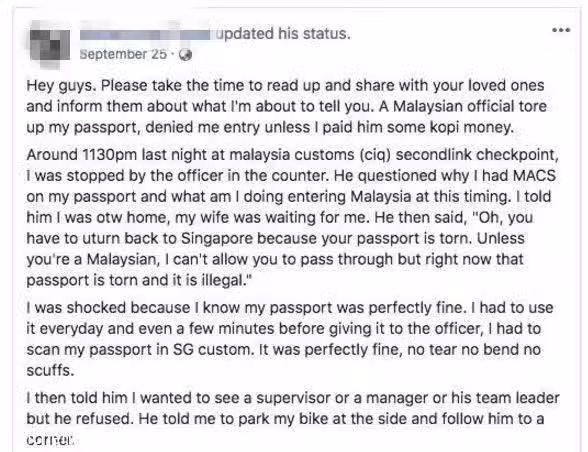Open the blurred profile picture thumbnail
The height and width of the screenshot is (452, 588).
point(50,45)
